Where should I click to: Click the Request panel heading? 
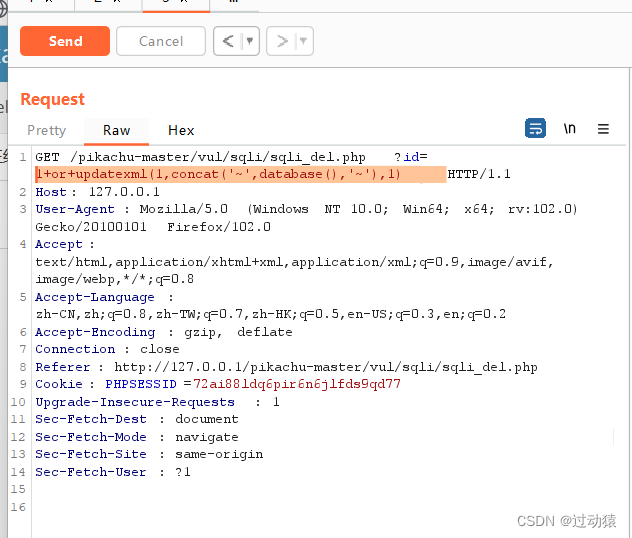pos(52,99)
